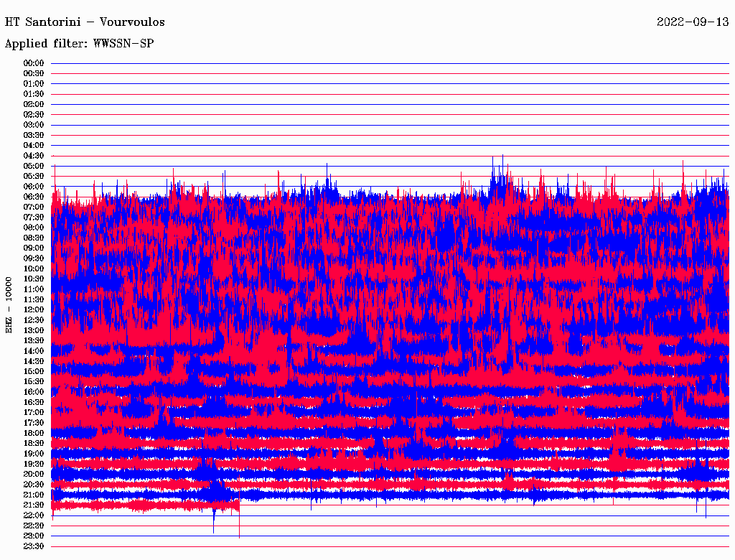Click the 2022-09-13 date text
The width and height of the screenshot is (735, 560).
coord(692,22)
